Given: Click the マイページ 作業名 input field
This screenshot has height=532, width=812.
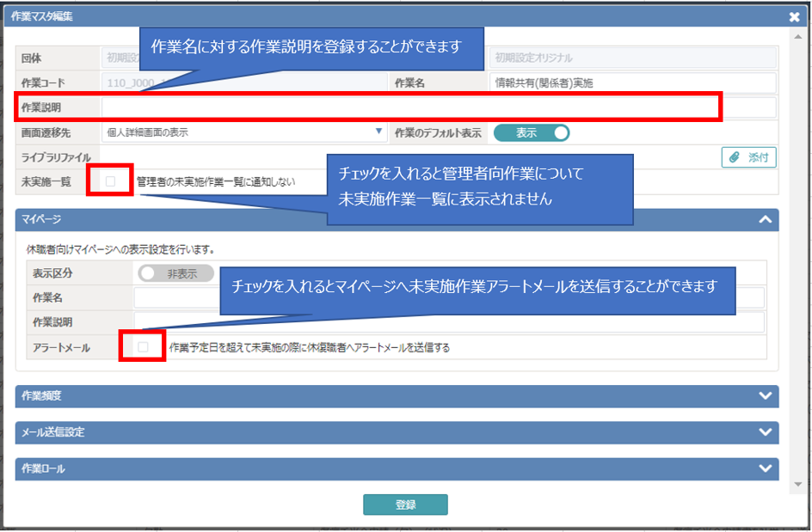Looking at the screenshot, I should click(x=447, y=297).
